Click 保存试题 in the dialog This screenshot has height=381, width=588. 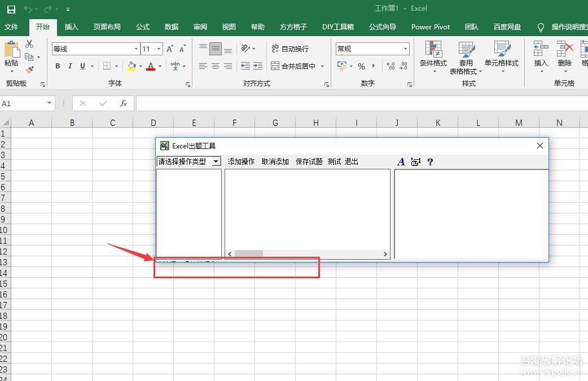coord(309,161)
